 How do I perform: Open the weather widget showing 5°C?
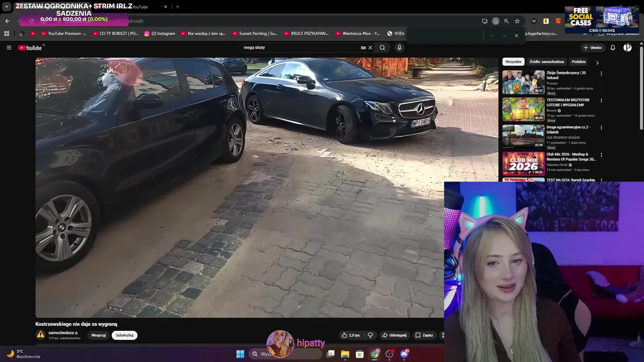24,354
